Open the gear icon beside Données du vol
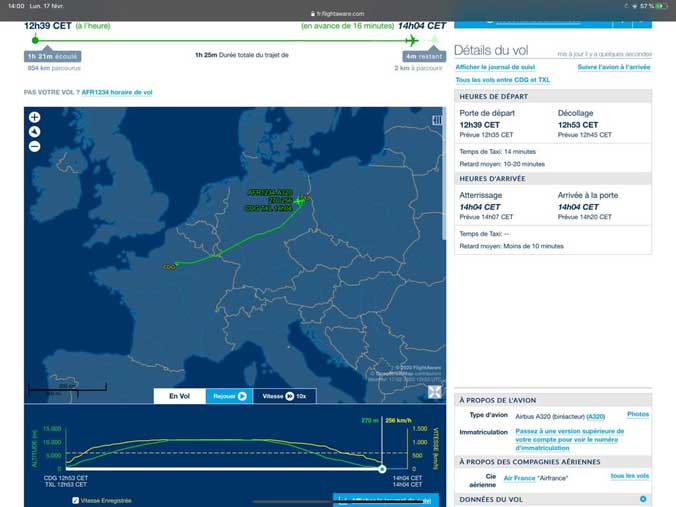Viewport: 676px width, 507px height. pos(643,499)
